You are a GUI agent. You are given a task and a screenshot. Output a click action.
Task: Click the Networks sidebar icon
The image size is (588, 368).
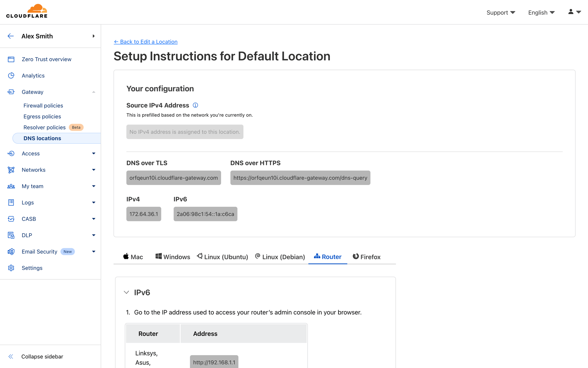point(11,170)
